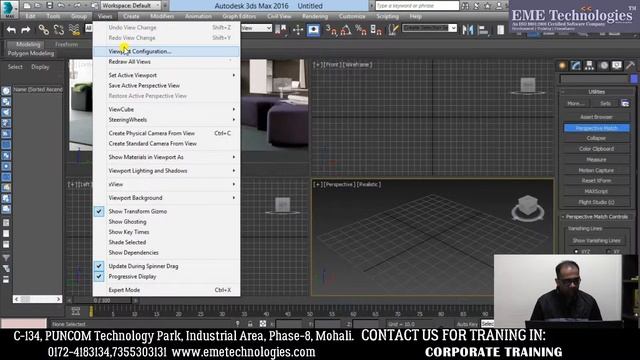Choose Create Physical Camera From View
Image resolution: width=640 pixels, height=360 pixels.
click(x=167, y=133)
